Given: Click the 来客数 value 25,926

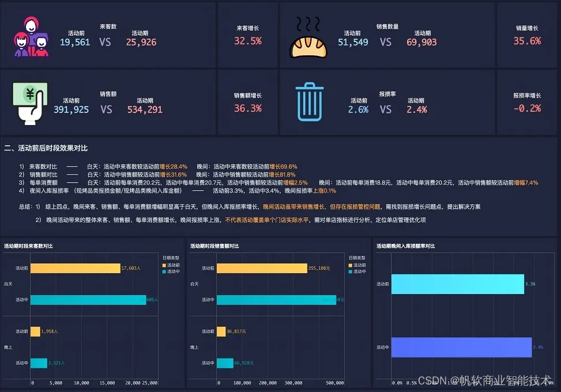Looking at the screenshot, I should 141,42.
